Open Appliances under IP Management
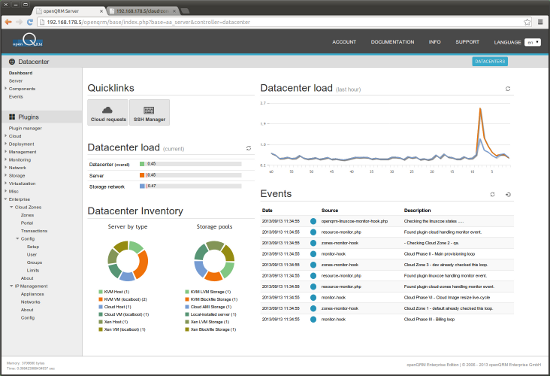 32,294
